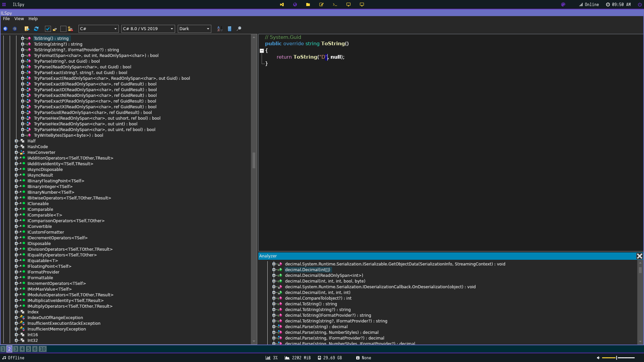Uncheck the checked toolbar checkbox

pos(48,29)
